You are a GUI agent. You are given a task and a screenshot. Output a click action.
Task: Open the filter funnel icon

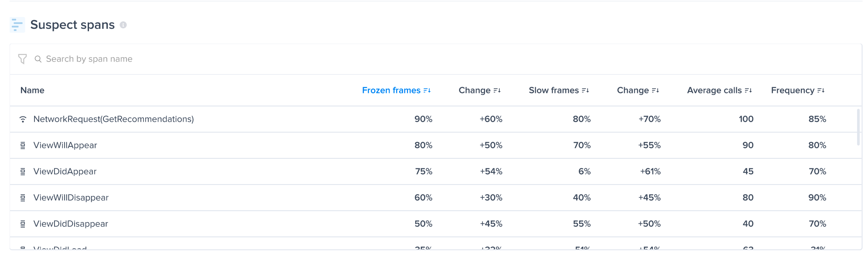coord(23,59)
